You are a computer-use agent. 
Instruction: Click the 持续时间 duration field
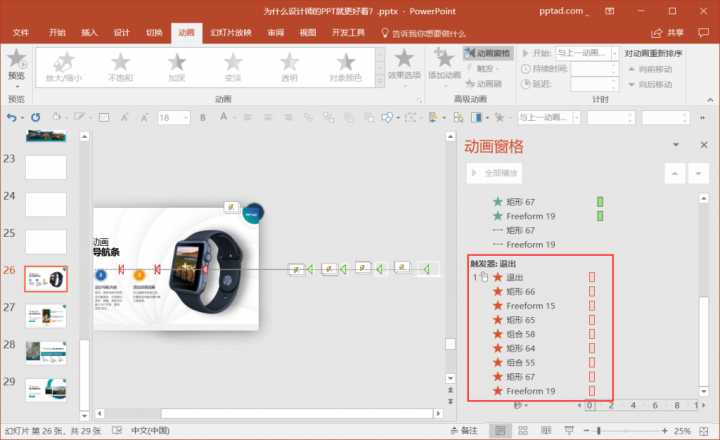(594, 69)
